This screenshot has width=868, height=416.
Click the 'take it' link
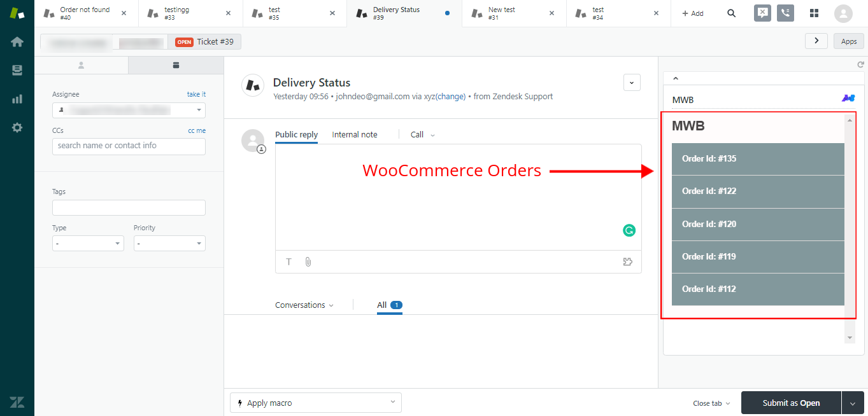(196, 94)
